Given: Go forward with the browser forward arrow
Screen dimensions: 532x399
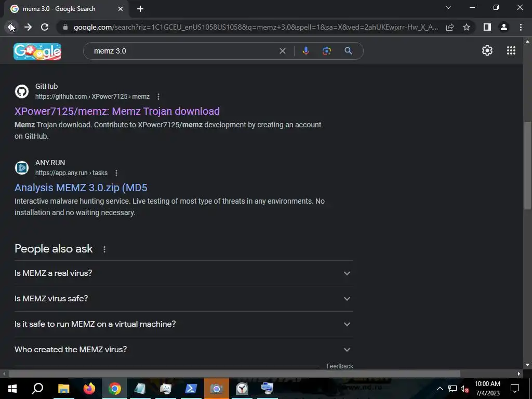Looking at the screenshot, I should [x=28, y=27].
